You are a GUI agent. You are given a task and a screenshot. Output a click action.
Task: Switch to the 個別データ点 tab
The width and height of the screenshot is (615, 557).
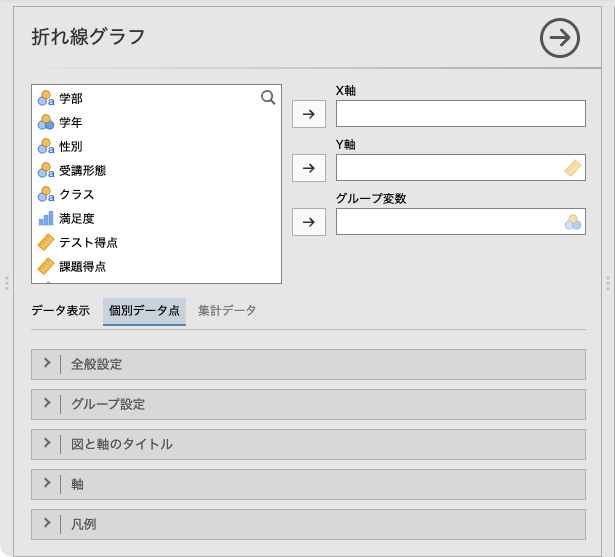coord(144,311)
